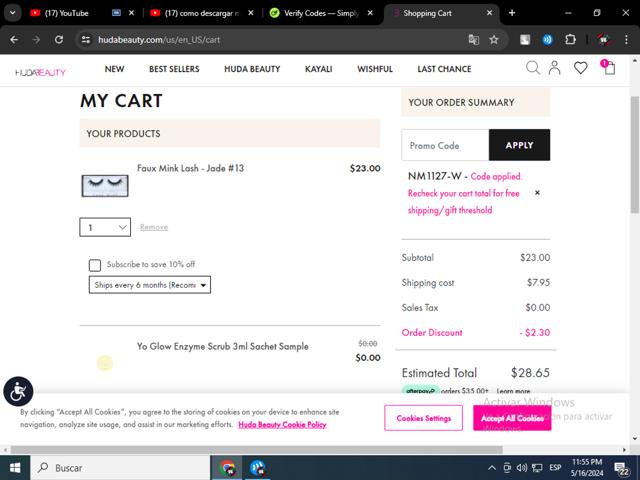
Task: Open Huda Beauty Cookie Policy link
Action: pyautogui.click(x=282, y=424)
